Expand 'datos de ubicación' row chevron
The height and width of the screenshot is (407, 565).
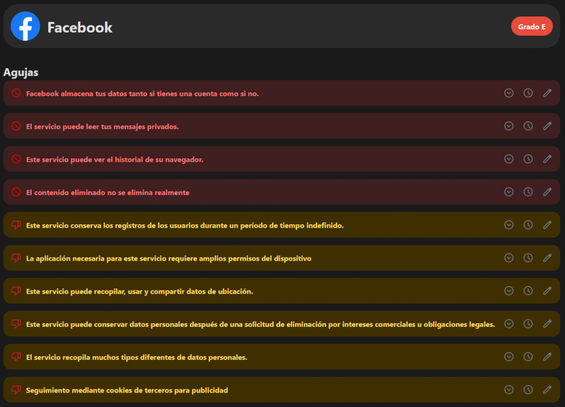pos(508,291)
